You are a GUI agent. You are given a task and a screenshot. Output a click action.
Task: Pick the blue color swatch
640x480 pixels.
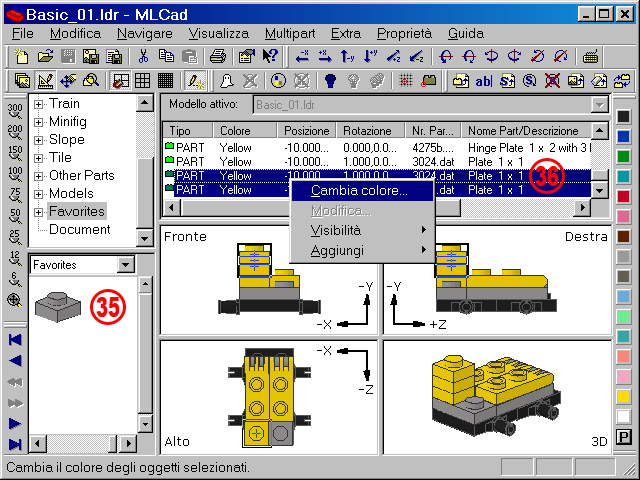click(x=623, y=136)
